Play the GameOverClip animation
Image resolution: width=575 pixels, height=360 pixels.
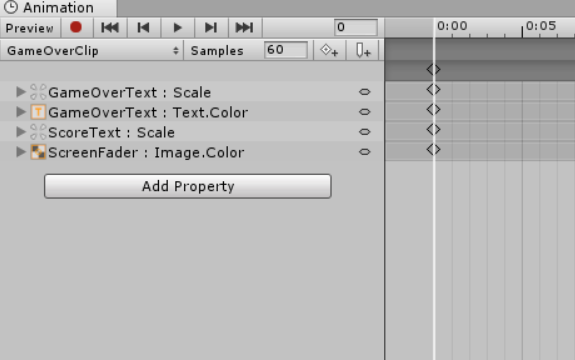tap(177, 28)
